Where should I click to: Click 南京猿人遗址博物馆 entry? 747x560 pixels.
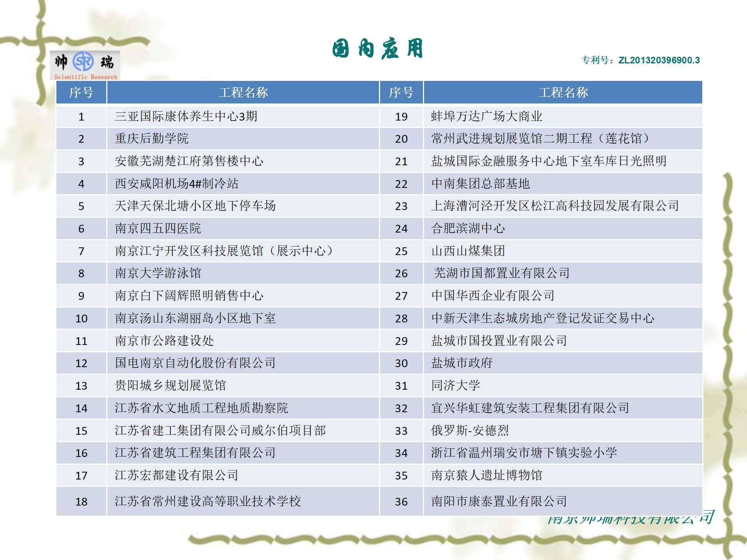(563, 475)
